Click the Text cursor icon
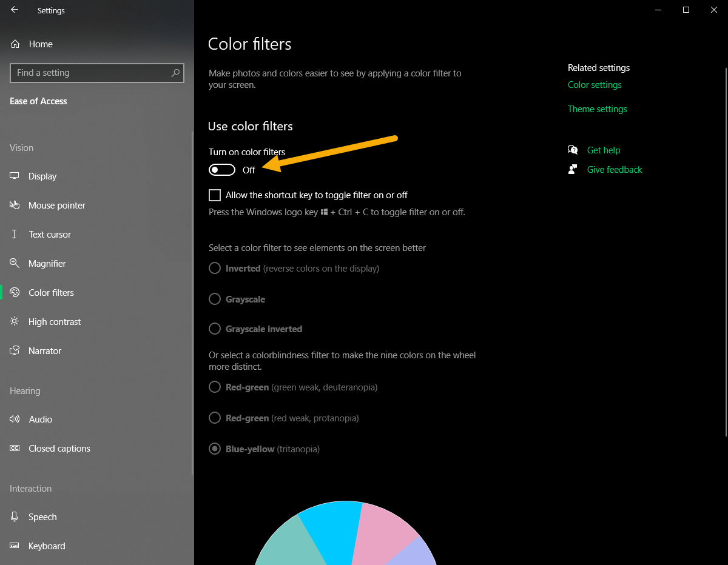 15,234
